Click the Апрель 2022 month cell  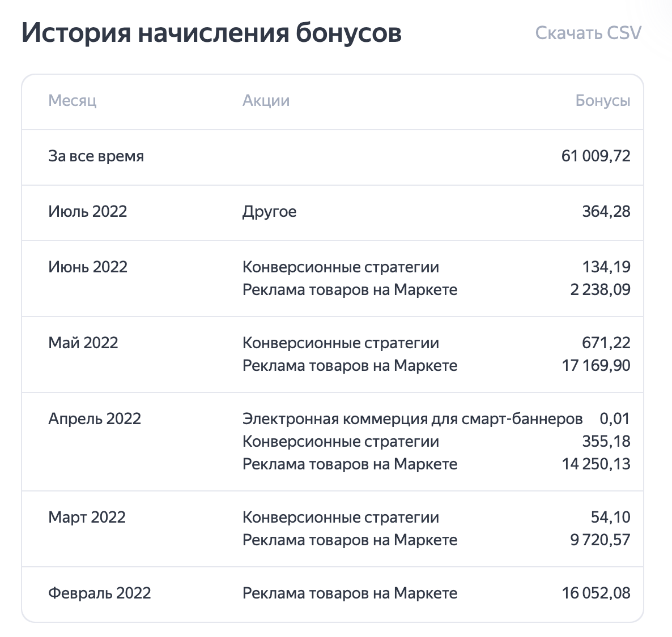point(95,419)
